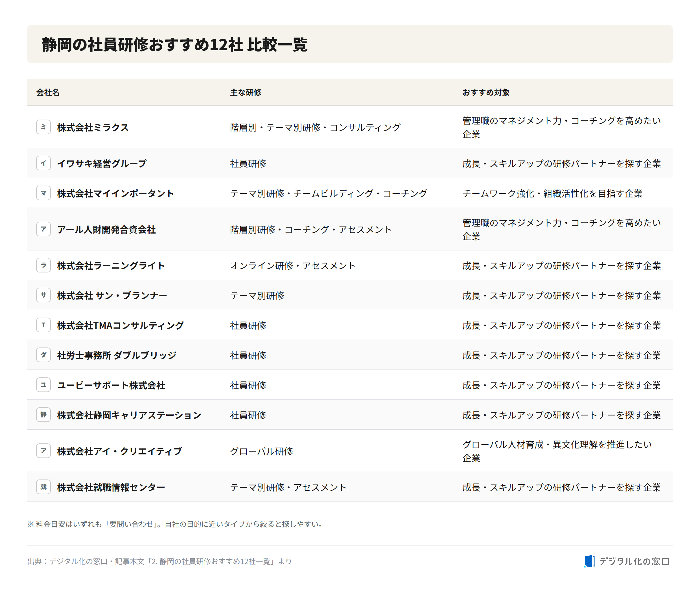The width and height of the screenshot is (700, 594).
Task: Click the マ icon badge beside 株式会社マイインポータント
Action: click(x=43, y=193)
